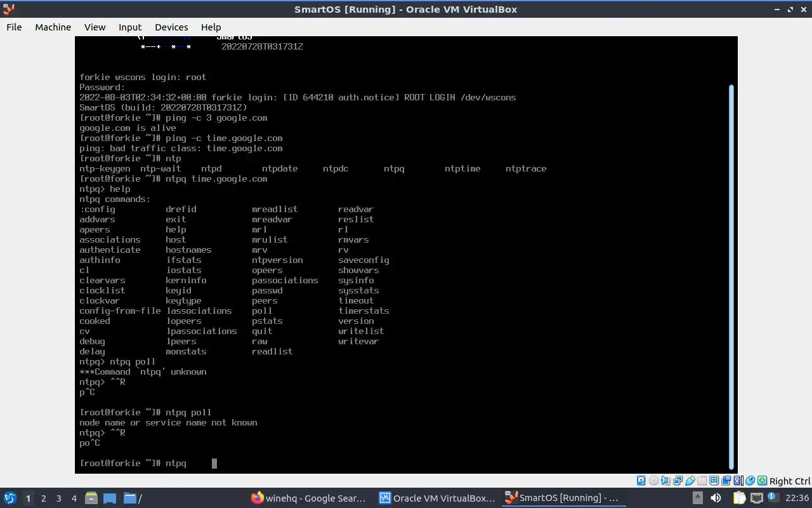Switch to workspace 4

pyautogui.click(x=74, y=498)
